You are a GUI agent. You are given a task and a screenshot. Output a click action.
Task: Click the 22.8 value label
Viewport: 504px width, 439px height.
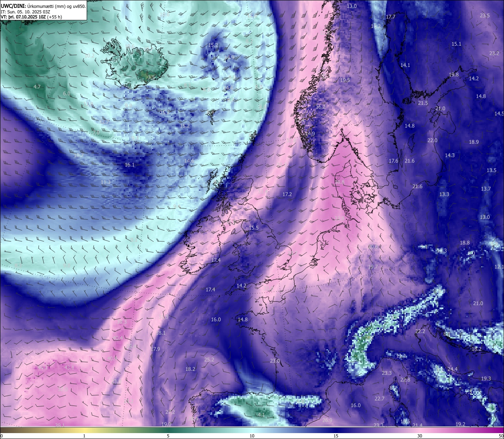[405, 380]
